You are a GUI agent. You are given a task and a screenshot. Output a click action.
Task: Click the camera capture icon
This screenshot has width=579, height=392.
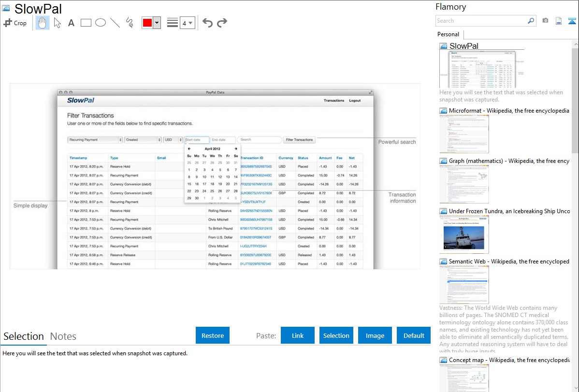point(545,21)
